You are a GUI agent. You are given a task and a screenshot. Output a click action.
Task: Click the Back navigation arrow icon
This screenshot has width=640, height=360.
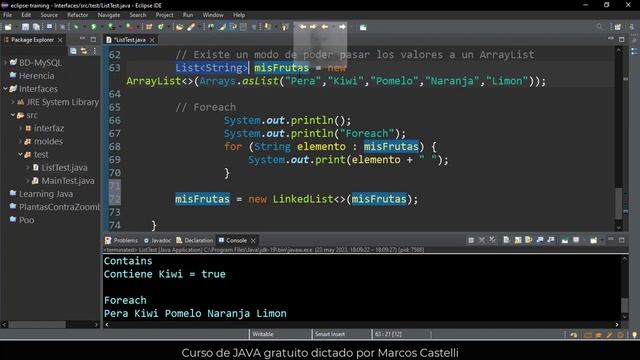coord(324,27)
